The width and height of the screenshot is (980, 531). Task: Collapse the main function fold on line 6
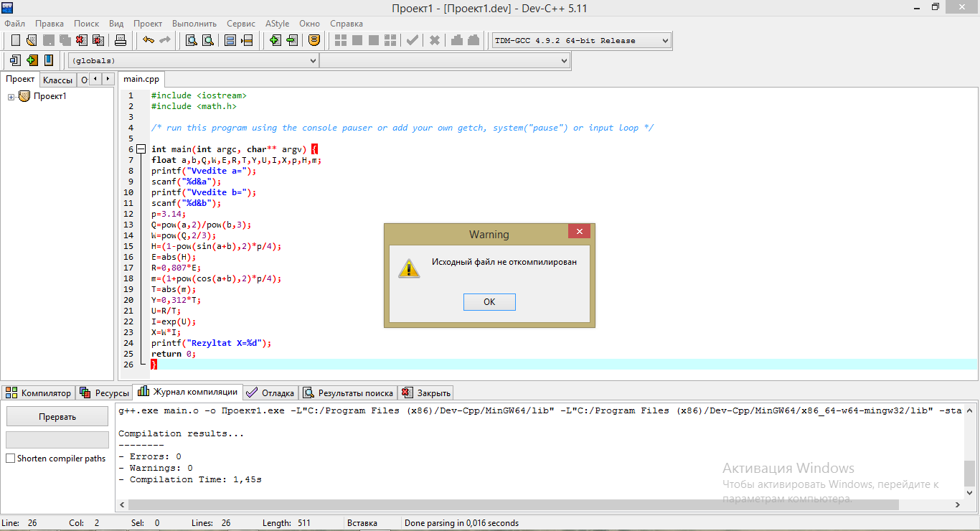[141, 149]
